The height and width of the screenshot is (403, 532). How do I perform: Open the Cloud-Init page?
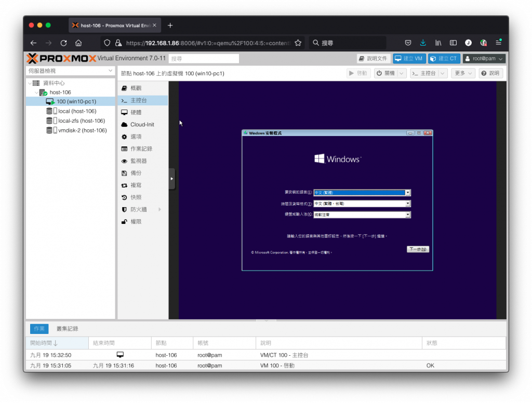pyautogui.click(x=143, y=125)
